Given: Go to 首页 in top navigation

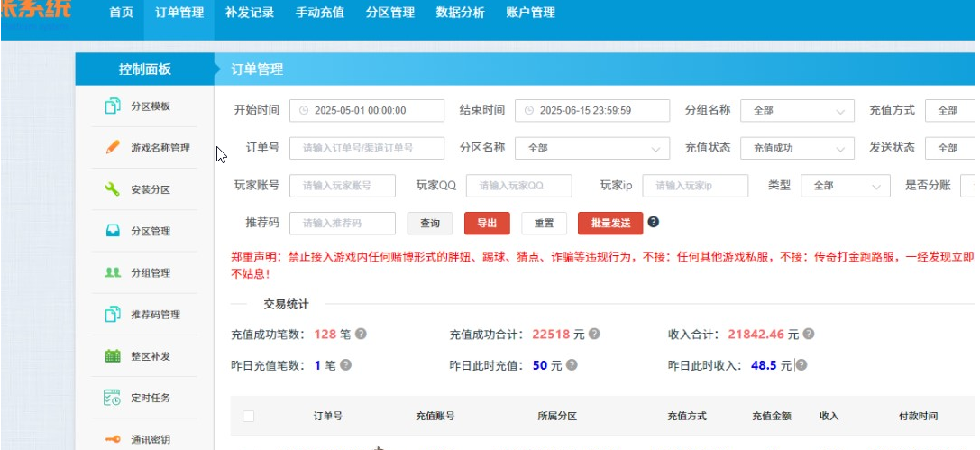Looking at the screenshot, I should (121, 13).
